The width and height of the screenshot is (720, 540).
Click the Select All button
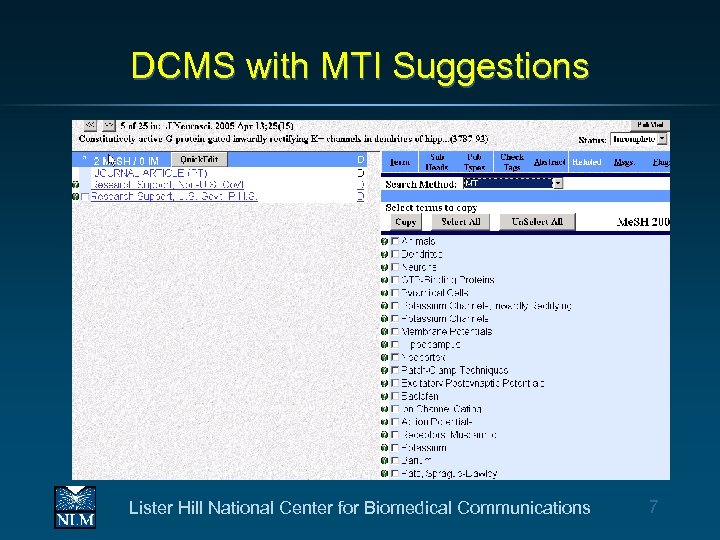(461, 222)
